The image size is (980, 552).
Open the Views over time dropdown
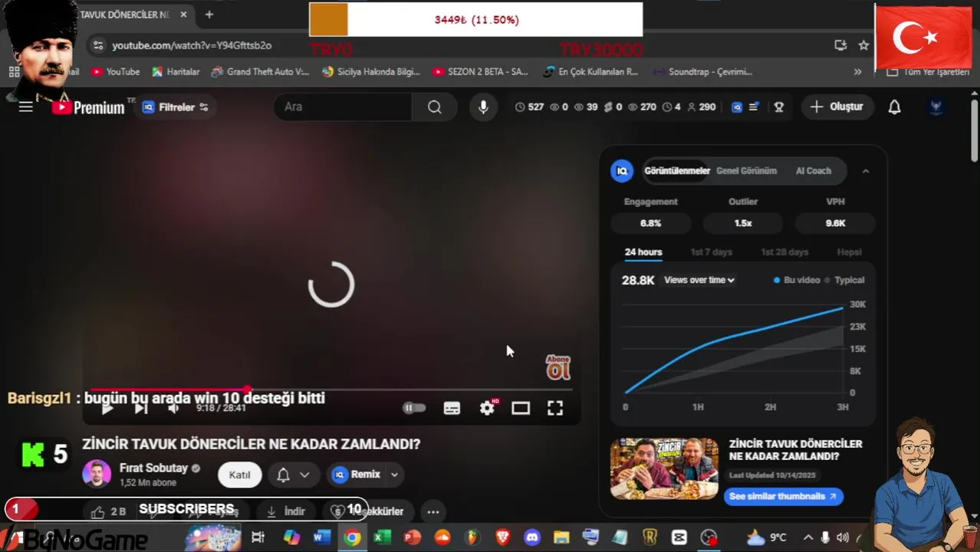point(699,281)
